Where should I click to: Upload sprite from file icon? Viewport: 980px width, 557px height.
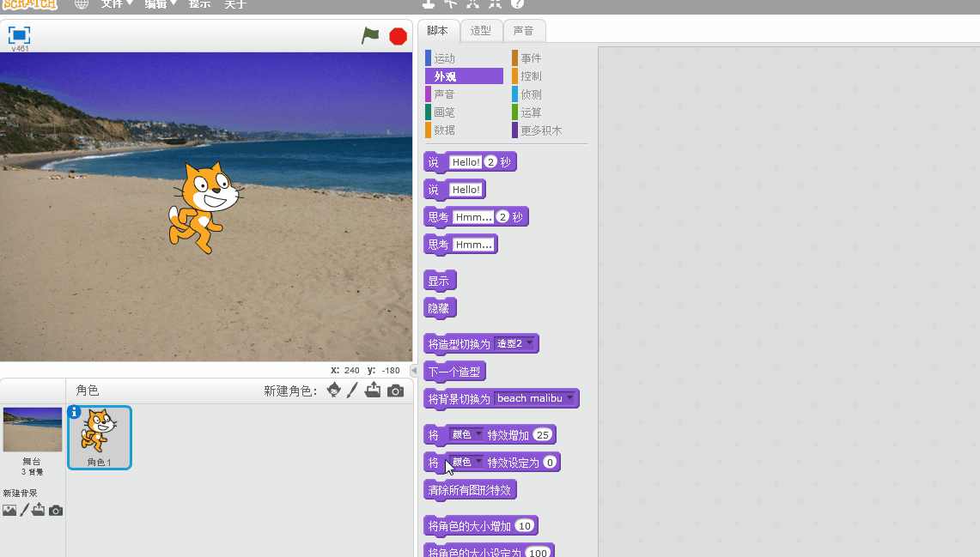373,391
